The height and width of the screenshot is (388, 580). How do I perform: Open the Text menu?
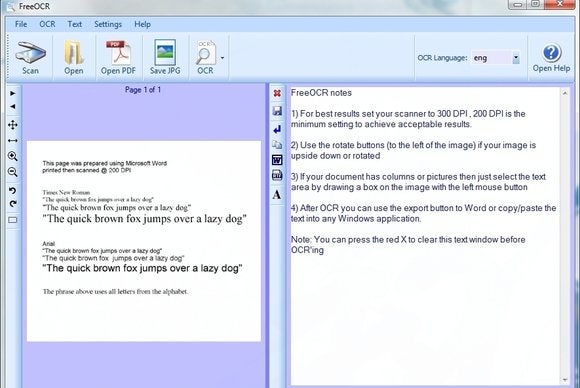click(x=74, y=24)
